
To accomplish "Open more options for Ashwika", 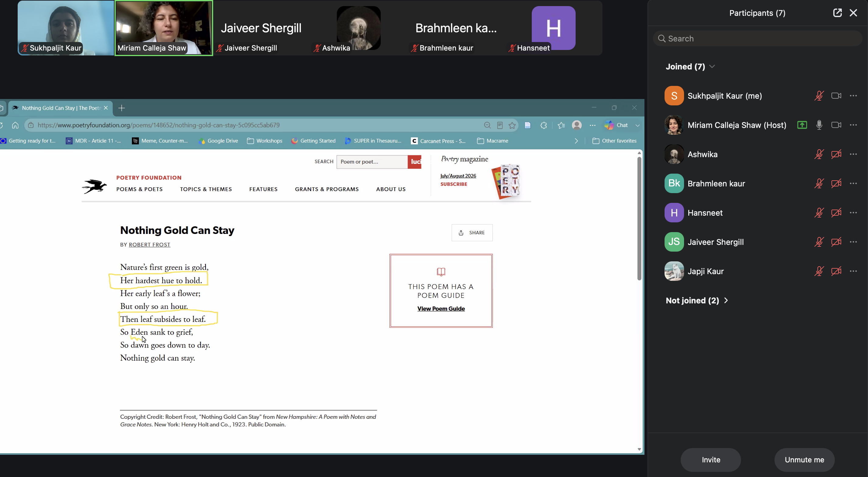I will click(x=853, y=154).
